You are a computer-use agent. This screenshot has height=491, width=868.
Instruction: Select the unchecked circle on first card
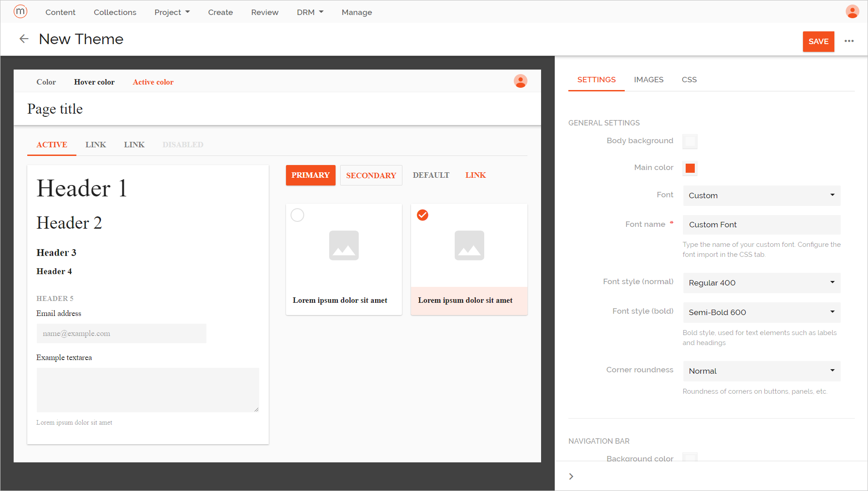297,215
